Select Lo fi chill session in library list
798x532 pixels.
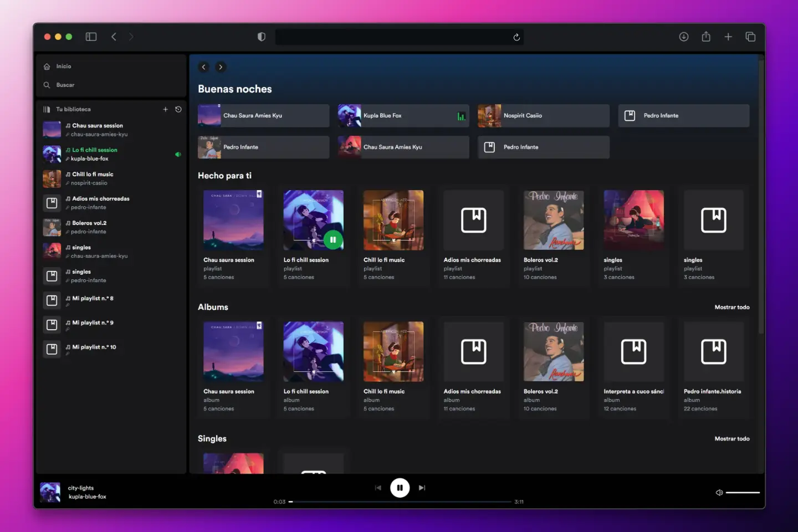[x=111, y=154]
